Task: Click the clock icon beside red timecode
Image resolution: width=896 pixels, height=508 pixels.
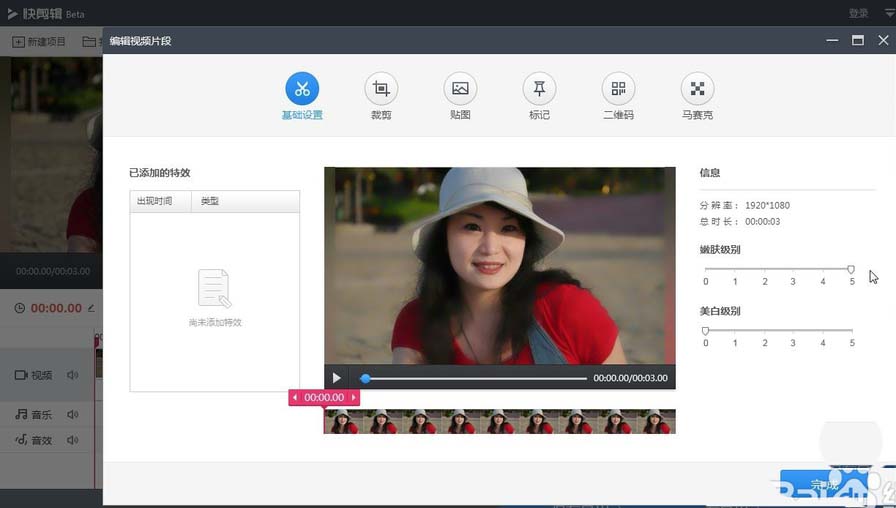Action: click(19, 308)
